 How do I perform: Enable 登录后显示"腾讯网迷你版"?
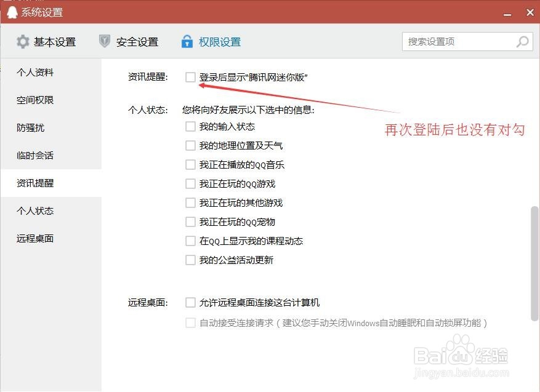(191, 76)
